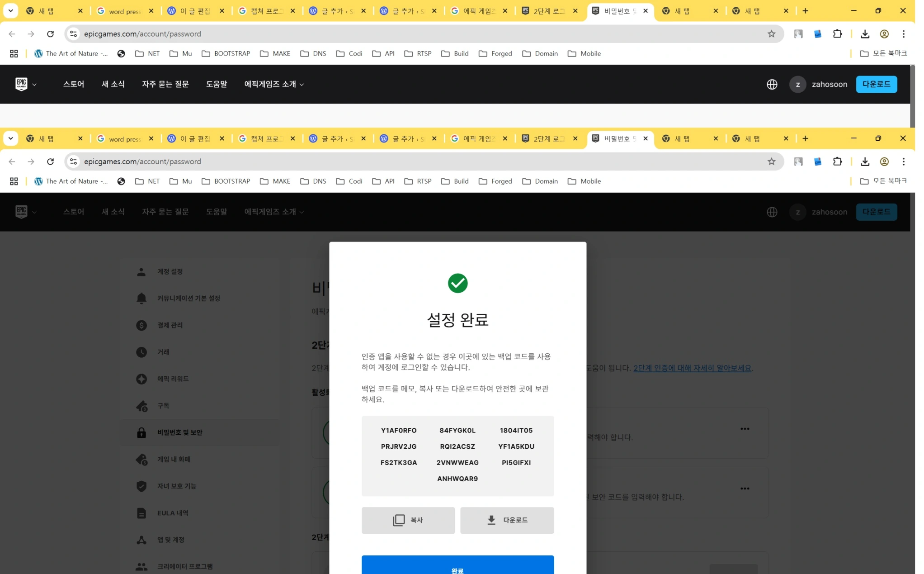The image size is (924, 574).
Task: Click the Epic Games logo
Action: click(x=21, y=212)
